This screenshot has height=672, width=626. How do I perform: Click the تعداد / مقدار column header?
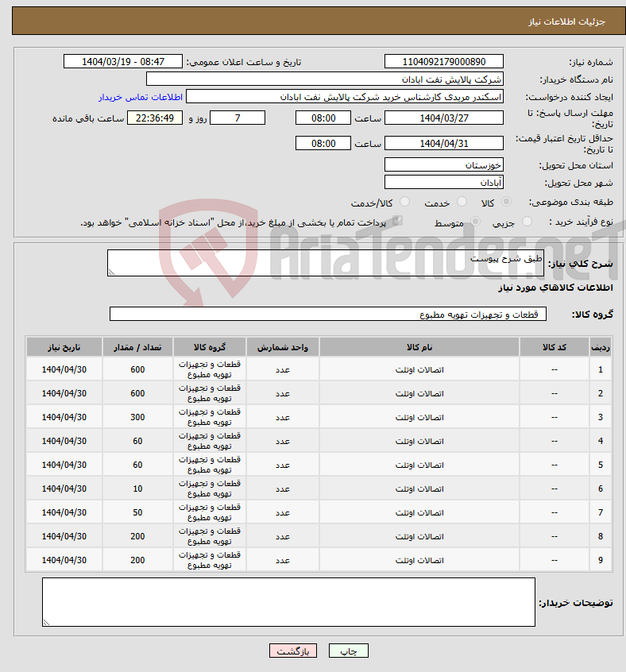click(x=137, y=347)
